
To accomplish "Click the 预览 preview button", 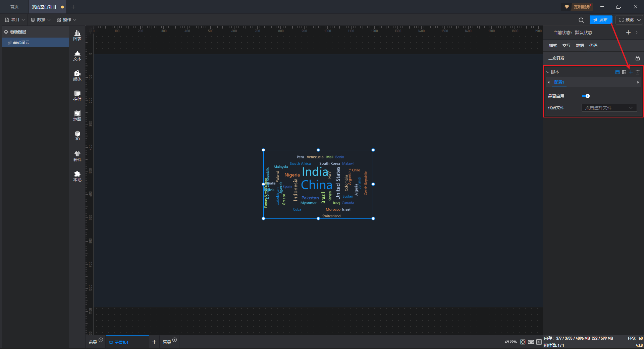I will (x=626, y=20).
